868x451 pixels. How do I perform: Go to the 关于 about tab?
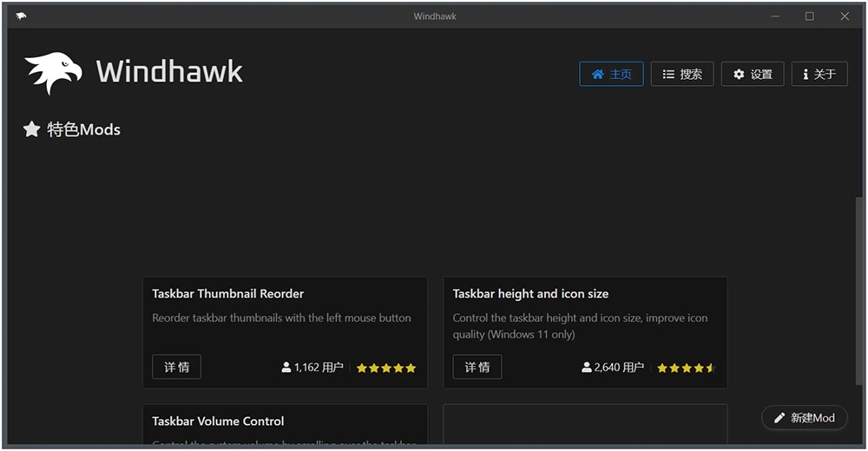[819, 74]
